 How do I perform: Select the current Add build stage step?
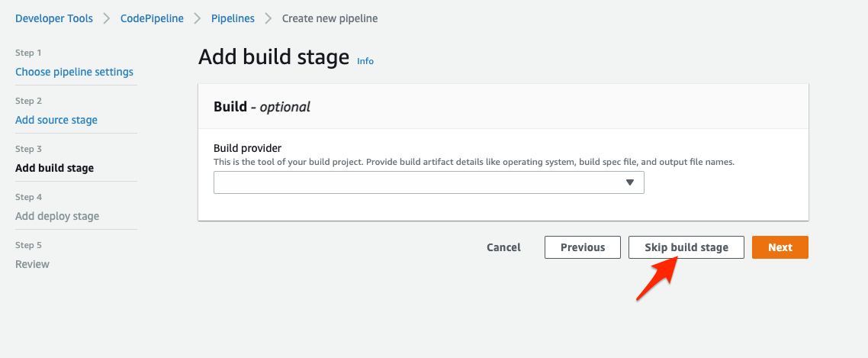coord(54,168)
